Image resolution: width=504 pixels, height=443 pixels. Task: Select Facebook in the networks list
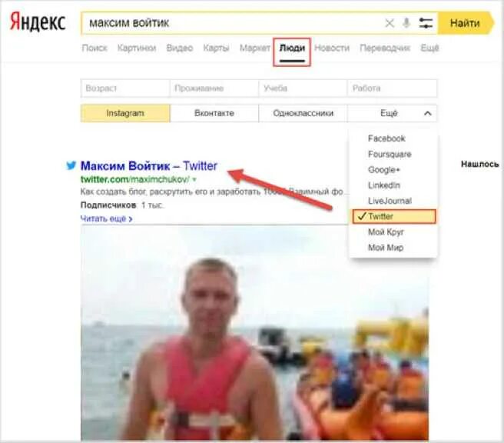[386, 138]
